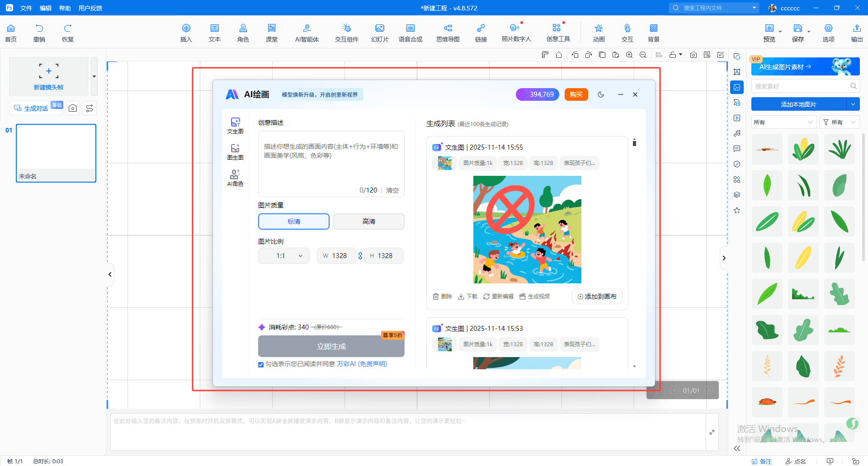Toggle the 万彩AI agreement checkbox
This screenshot has width=868, height=466.
[x=261, y=365]
